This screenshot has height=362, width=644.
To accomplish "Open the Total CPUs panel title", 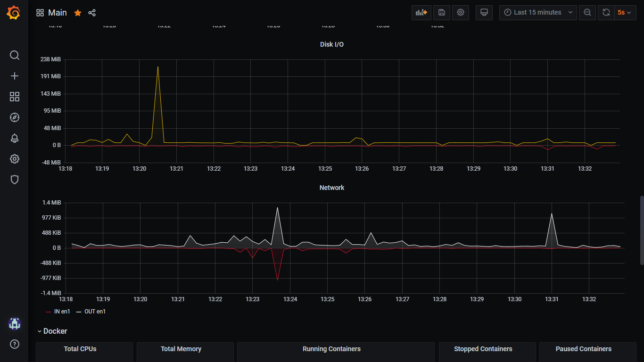I will pos(80,349).
